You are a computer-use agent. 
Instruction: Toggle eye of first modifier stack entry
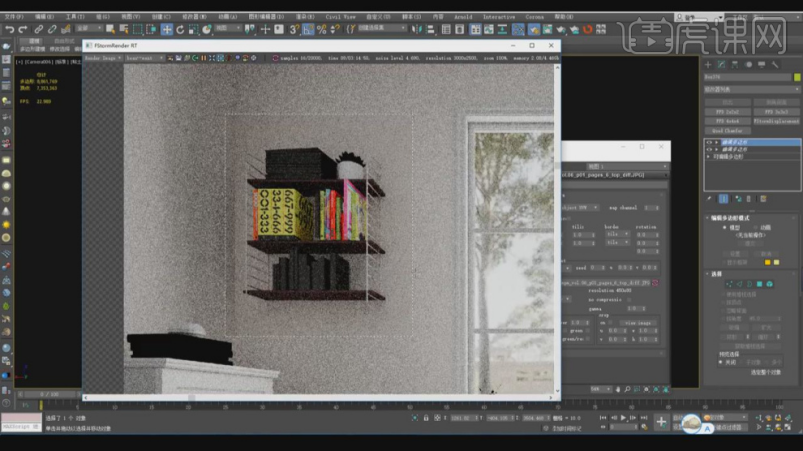(x=709, y=142)
